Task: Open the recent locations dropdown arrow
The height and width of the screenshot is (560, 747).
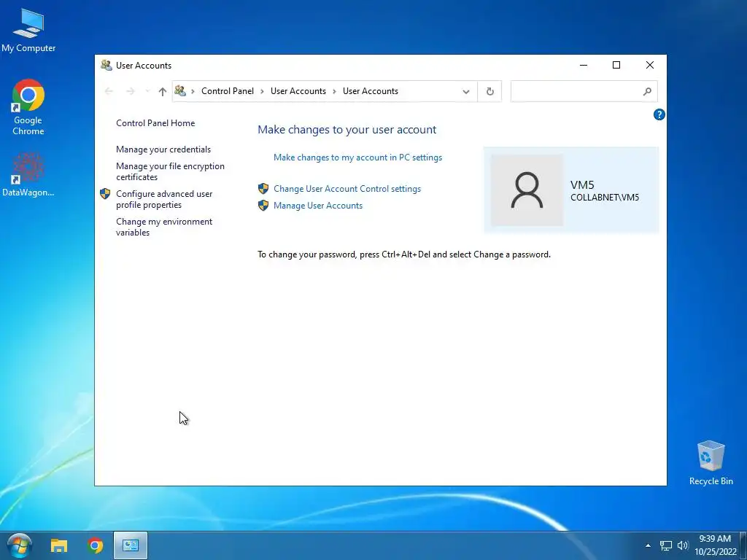Action: (147, 91)
